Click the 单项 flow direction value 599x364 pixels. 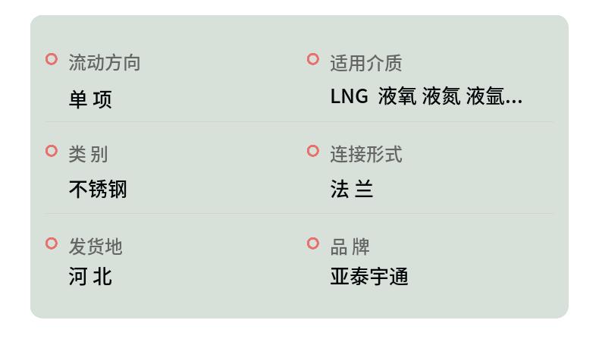click(x=90, y=99)
